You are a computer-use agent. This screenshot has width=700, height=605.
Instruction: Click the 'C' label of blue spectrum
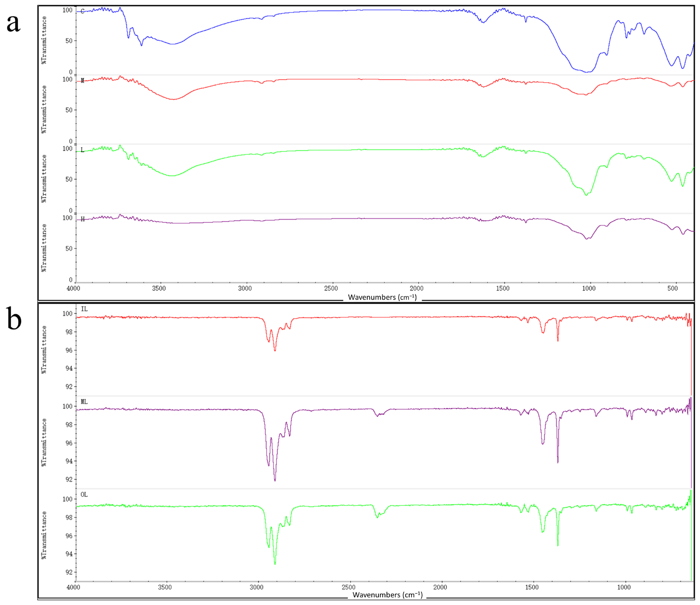point(82,11)
